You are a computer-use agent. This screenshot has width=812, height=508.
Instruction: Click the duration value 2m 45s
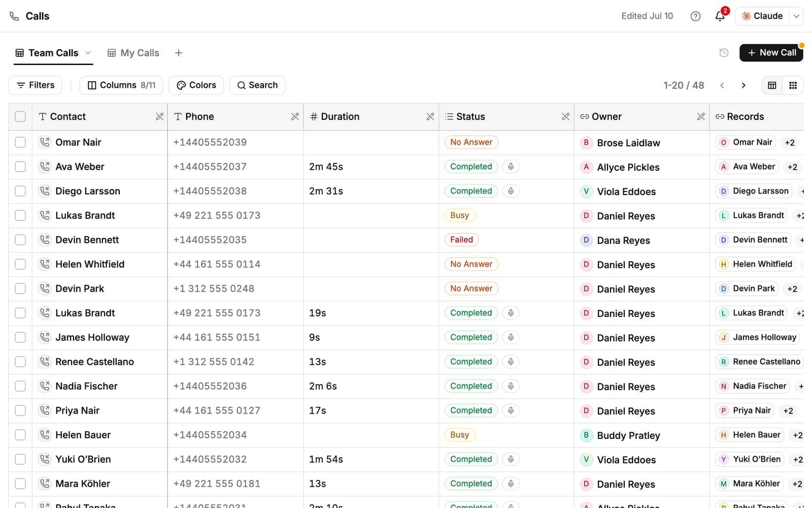pyautogui.click(x=326, y=167)
